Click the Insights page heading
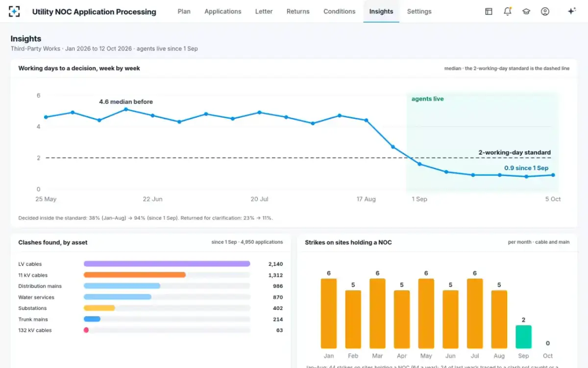This screenshot has height=368, width=588. 26,39
